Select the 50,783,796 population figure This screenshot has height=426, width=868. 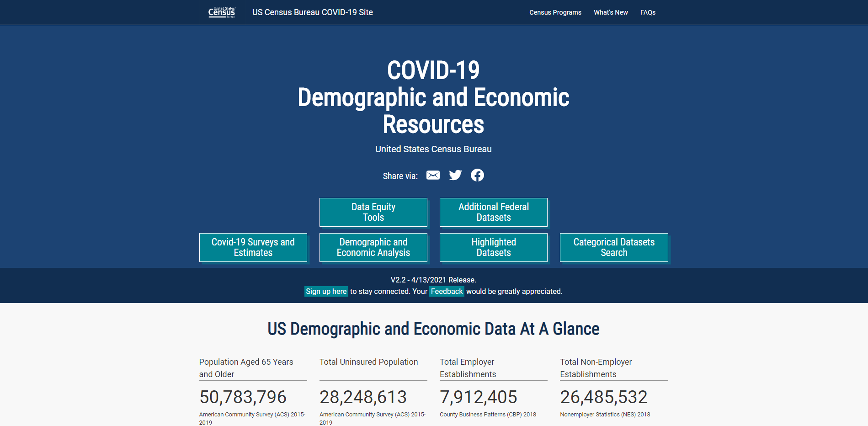243,397
